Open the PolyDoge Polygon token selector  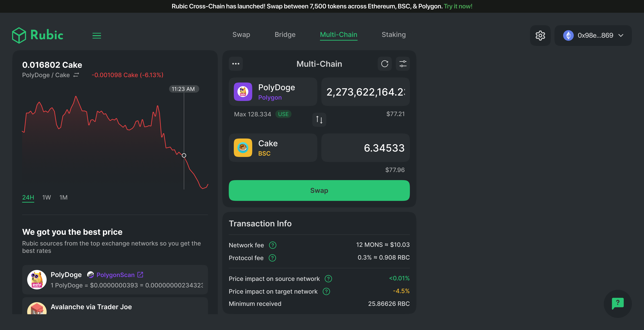pyautogui.click(x=273, y=92)
